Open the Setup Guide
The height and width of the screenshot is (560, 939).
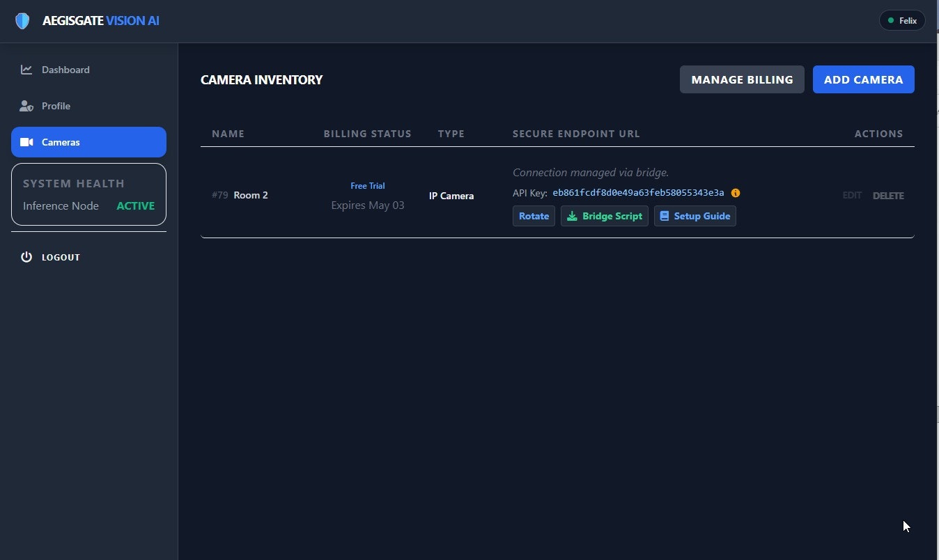click(x=694, y=216)
